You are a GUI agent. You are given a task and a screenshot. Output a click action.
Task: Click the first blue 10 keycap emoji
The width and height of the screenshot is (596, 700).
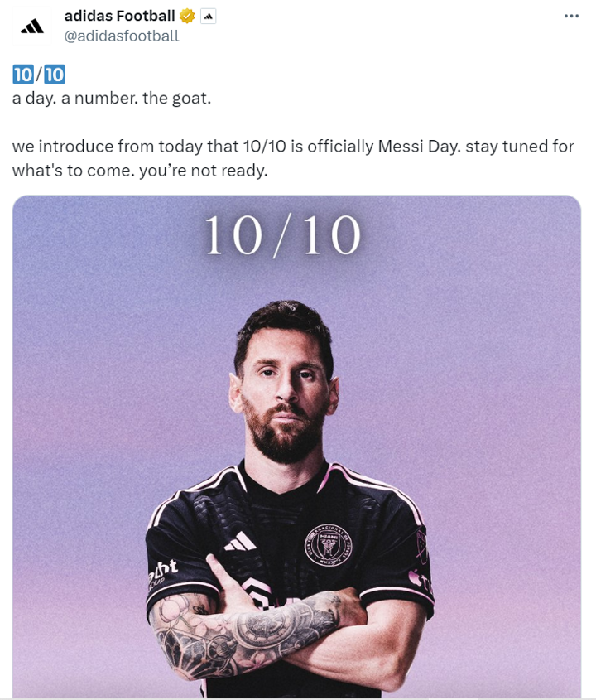(22, 75)
